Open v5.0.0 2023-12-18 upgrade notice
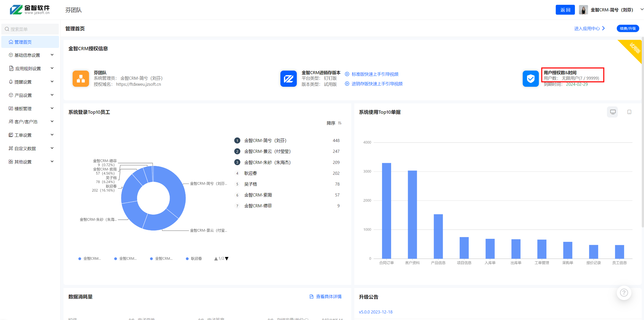This screenshot has height=320, width=644. [x=375, y=312]
